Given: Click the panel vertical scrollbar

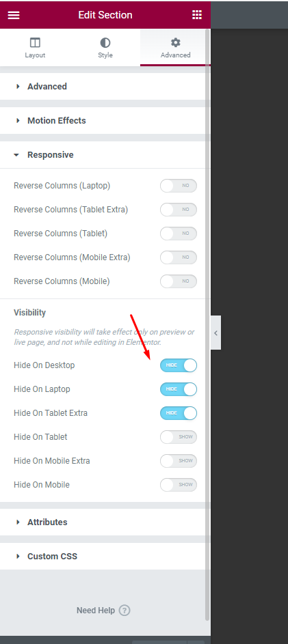Looking at the screenshot, I should click(207, 324).
